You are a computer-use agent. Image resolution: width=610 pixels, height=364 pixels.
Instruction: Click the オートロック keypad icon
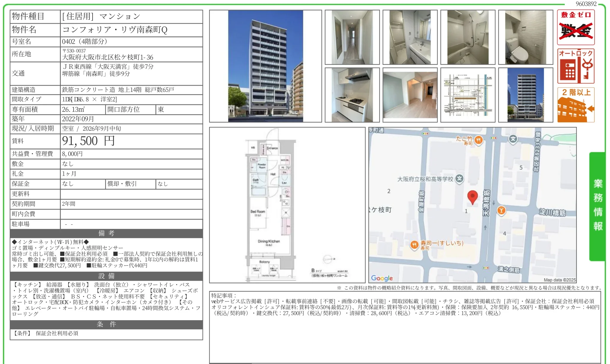click(x=576, y=66)
